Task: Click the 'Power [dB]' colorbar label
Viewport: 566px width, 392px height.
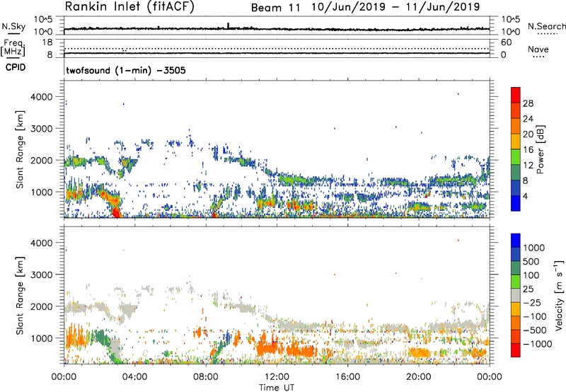Action: [x=540, y=149]
